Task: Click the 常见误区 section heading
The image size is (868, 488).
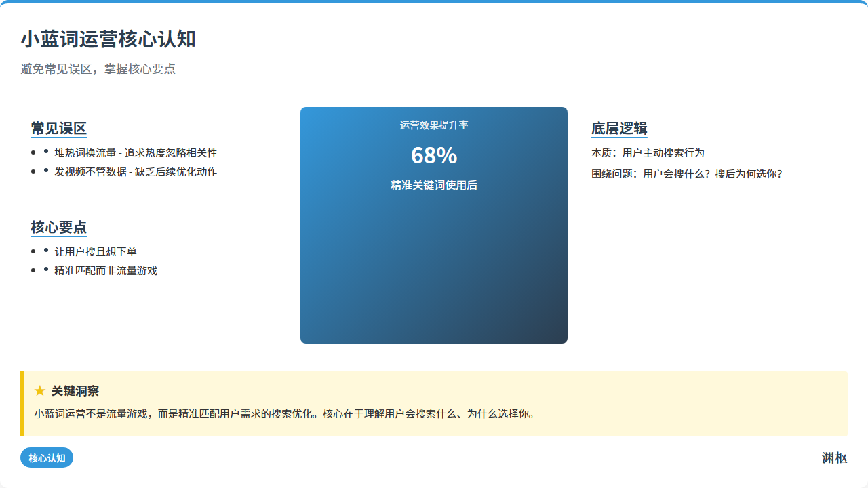Action: [x=59, y=129]
